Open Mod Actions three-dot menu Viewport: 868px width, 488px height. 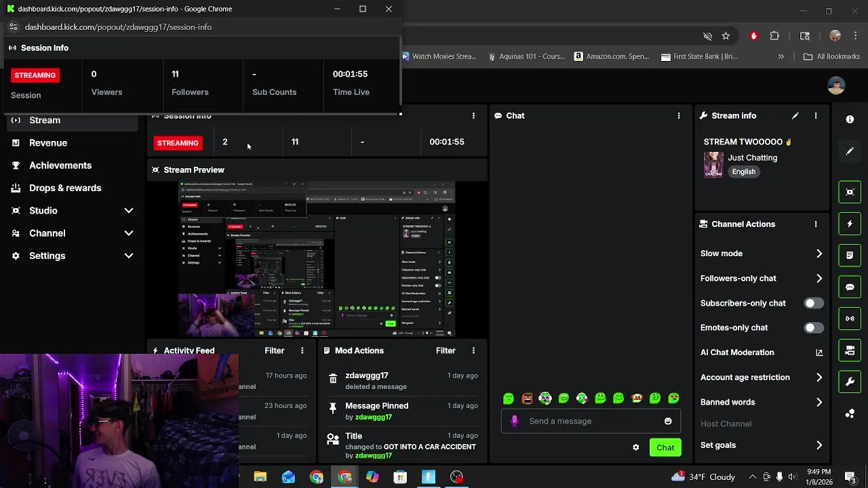point(473,350)
